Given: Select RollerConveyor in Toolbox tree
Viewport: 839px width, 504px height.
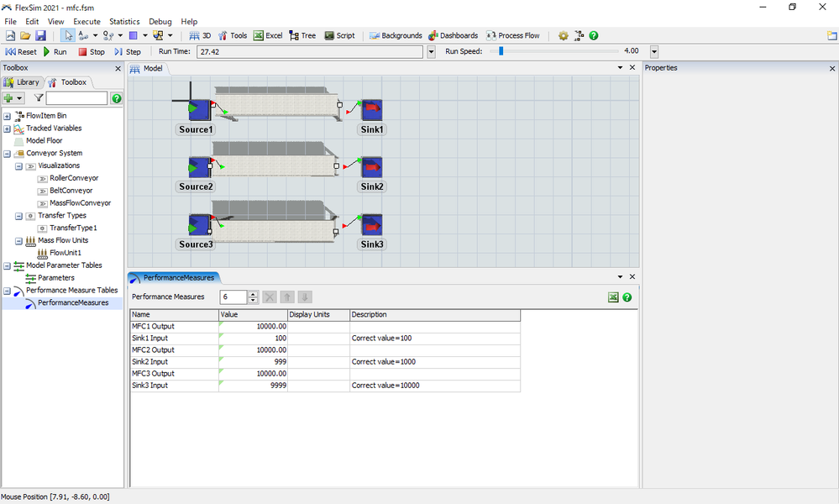Looking at the screenshot, I should pyautogui.click(x=74, y=178).
